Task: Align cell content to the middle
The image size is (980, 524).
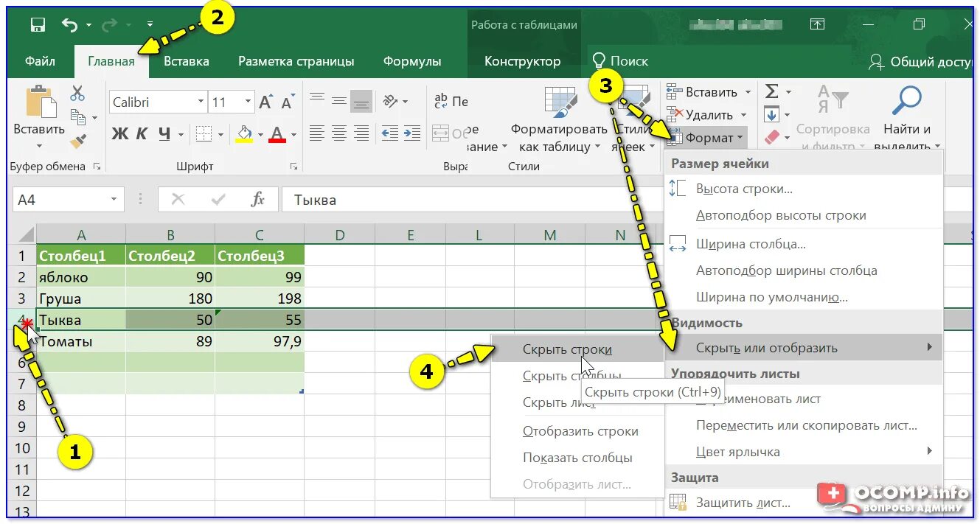Action: 339,101
